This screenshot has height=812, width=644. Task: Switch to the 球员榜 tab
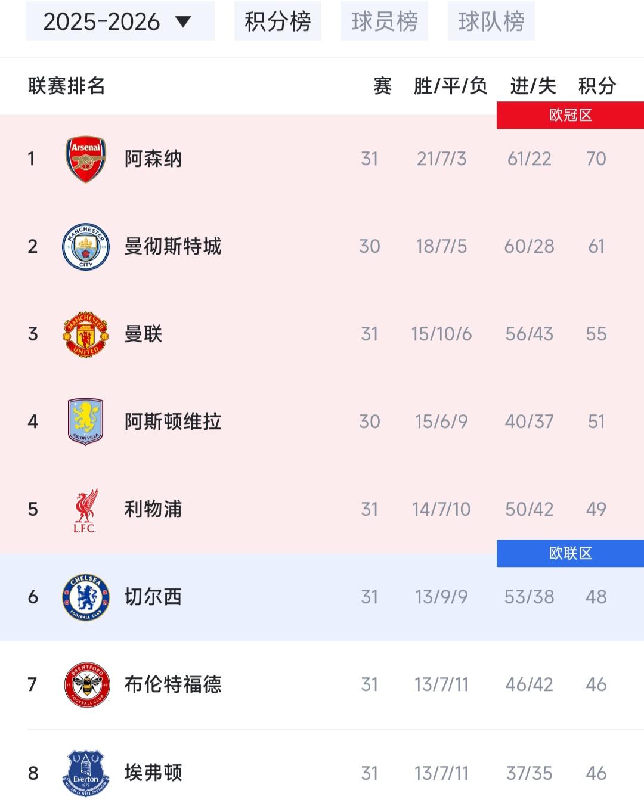[x=385, y=21]
